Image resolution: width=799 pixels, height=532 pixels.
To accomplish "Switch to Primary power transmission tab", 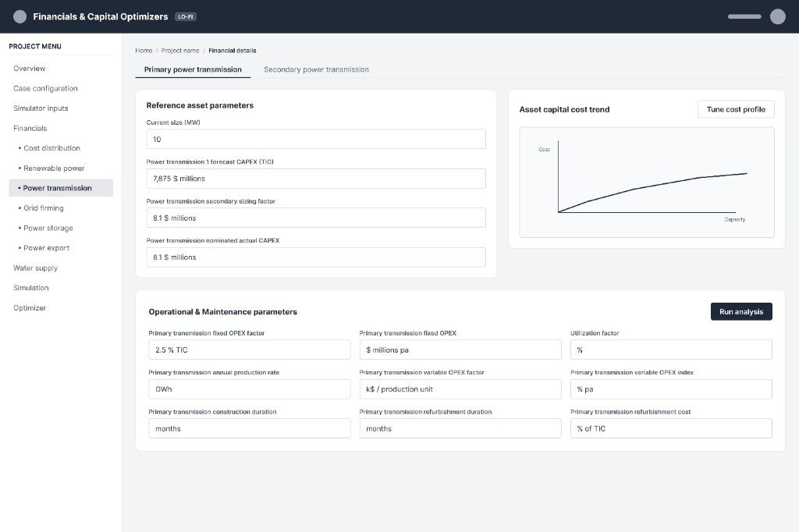I will 193,69.
